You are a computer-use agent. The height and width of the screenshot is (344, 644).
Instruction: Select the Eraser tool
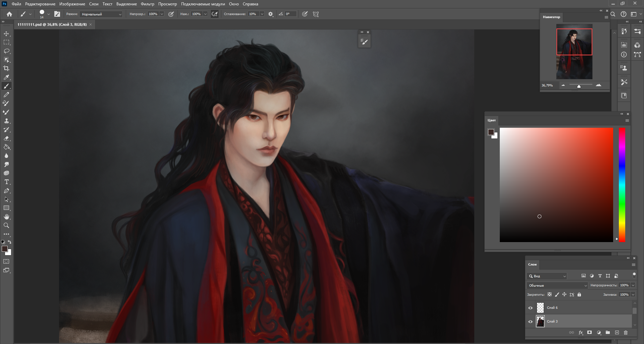6,138
